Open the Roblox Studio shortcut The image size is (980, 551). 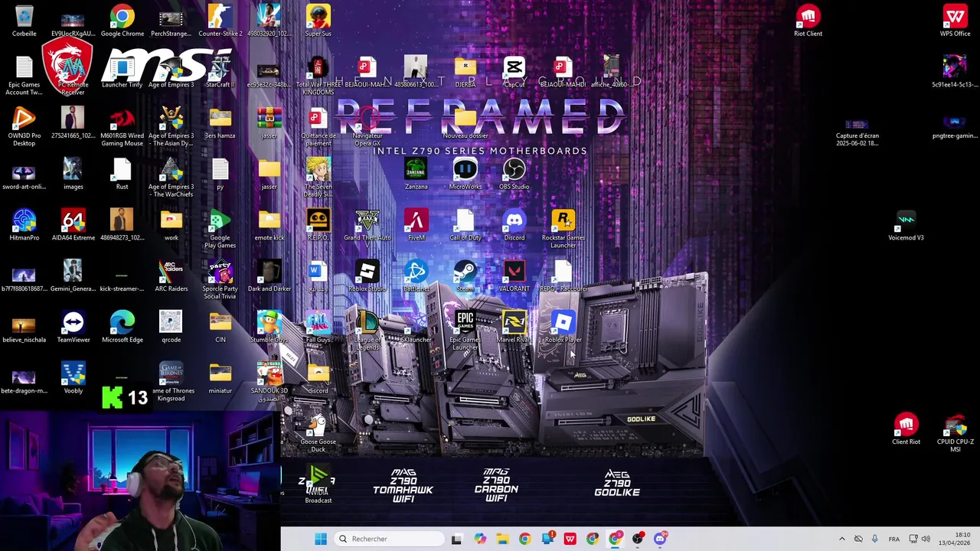click(367, 276)
